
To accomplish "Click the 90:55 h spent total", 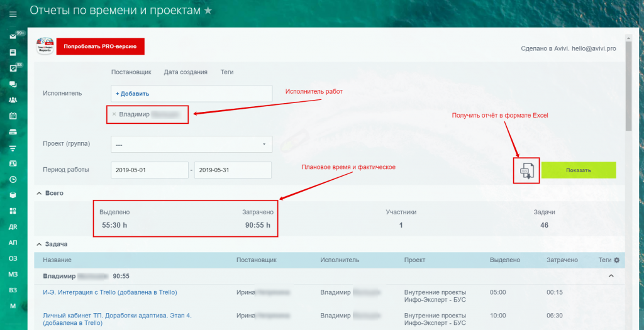I will (257, 225).
